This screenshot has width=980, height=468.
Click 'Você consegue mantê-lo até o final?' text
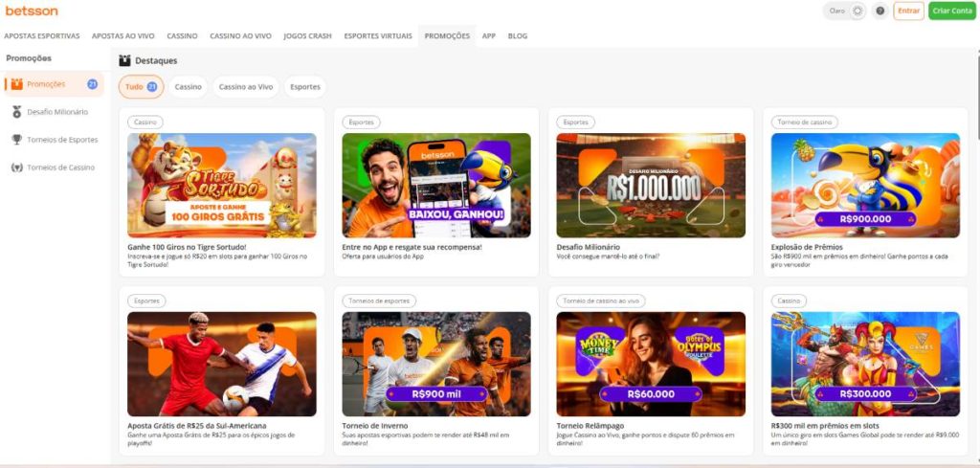[x=608, y=256]
